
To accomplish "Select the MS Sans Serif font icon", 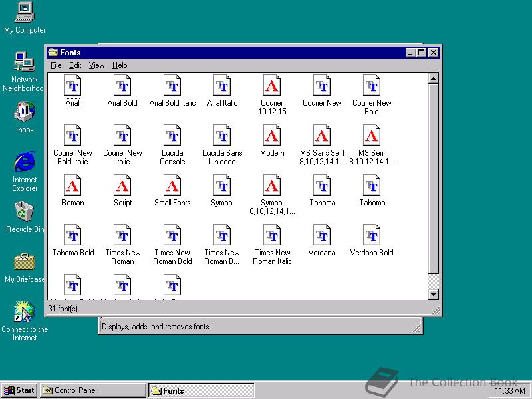I will click(x=322, y=136).
